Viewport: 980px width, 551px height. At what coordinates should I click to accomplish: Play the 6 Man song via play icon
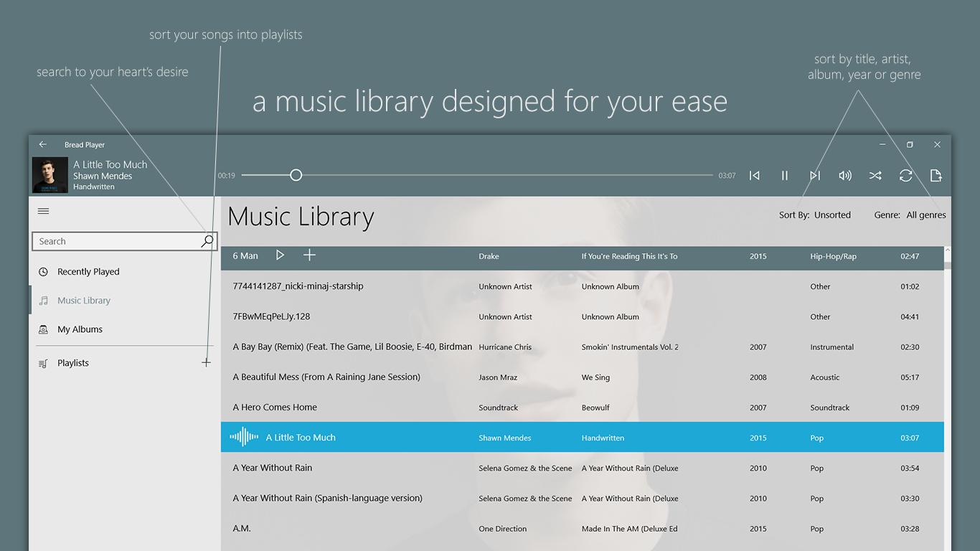tap(281, 255)
